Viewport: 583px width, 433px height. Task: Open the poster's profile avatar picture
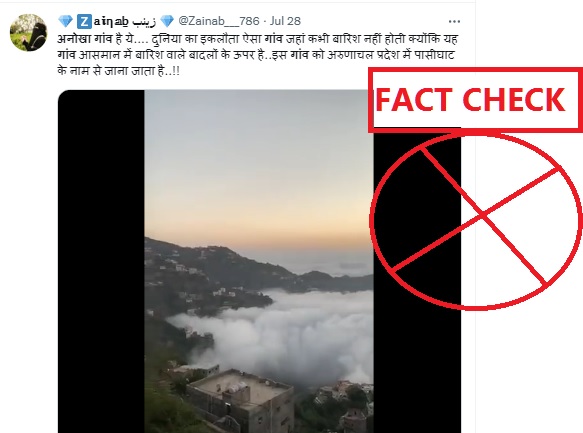[29, 32]
